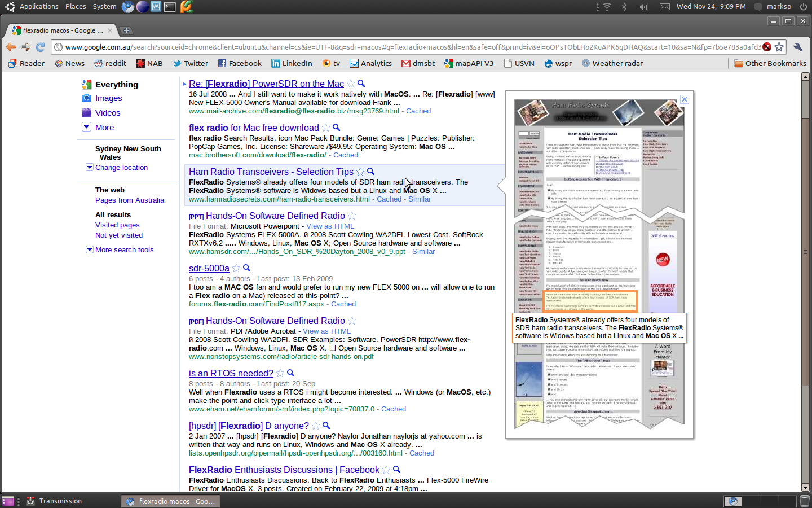Open the Firefox wrench tools icon
The height and width of the screenshot is (508, 812).
point(798,47)
